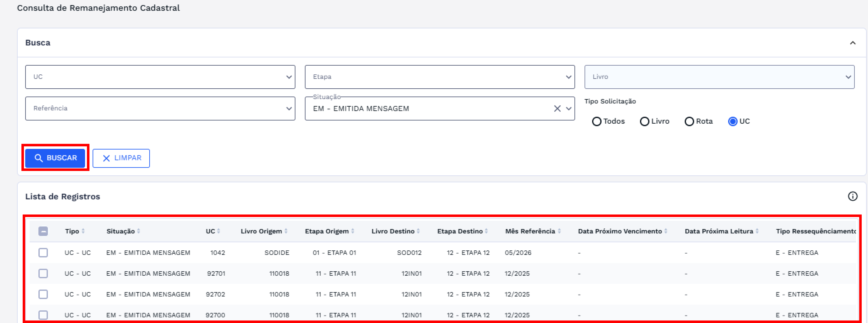
Task: Sort by Data Próxima Leitura column icon
Action: [757, 231]
